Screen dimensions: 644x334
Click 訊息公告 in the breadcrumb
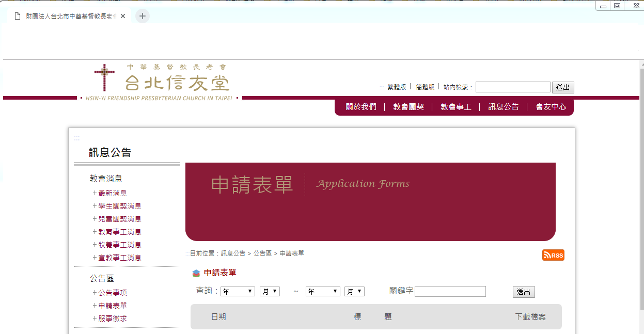(233, 253)
